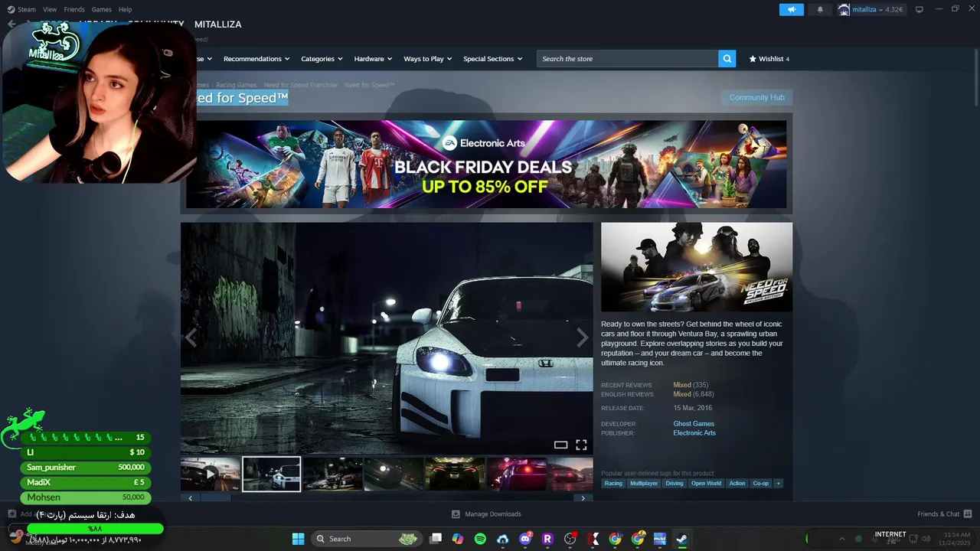Click the blue store search magnifier button
Image resolution: width=980 pixels, height=551 pixels.
pyautogui.click(x=727, y=59)
